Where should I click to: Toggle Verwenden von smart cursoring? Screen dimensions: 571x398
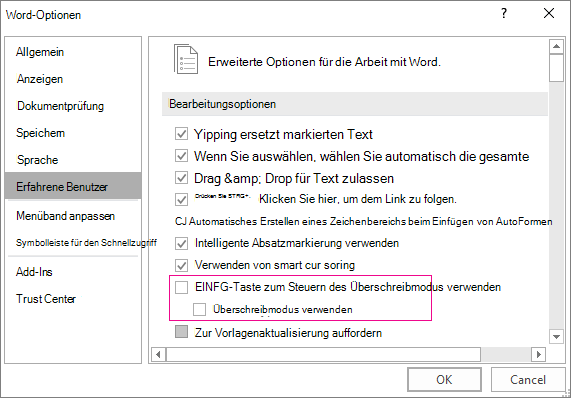(181, 265)
